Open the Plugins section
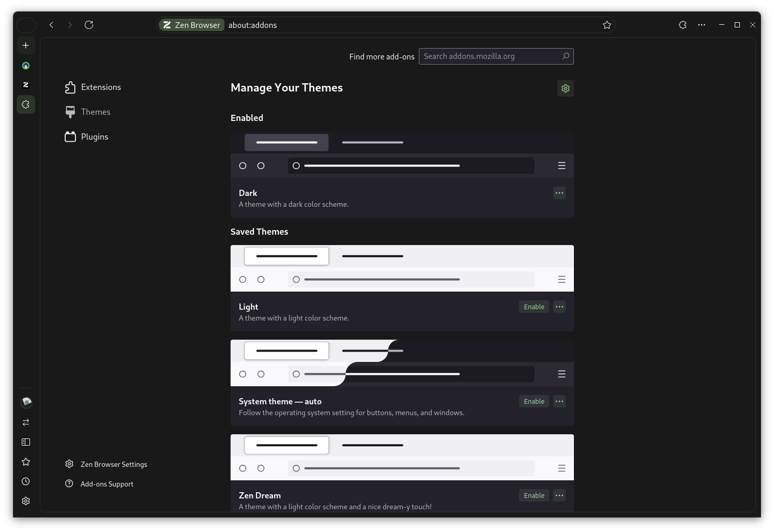 94,136
